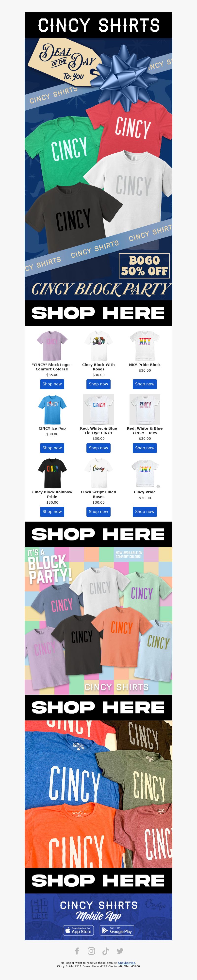This screenshot has width=197, height=980.
Task: Click the Red, White & Blue CINCY - Tees title
Action: (145, 431)
